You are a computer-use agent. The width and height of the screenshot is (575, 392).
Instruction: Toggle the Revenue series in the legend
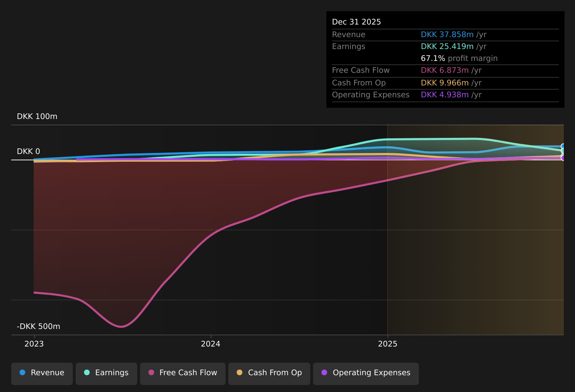[42, 373]
